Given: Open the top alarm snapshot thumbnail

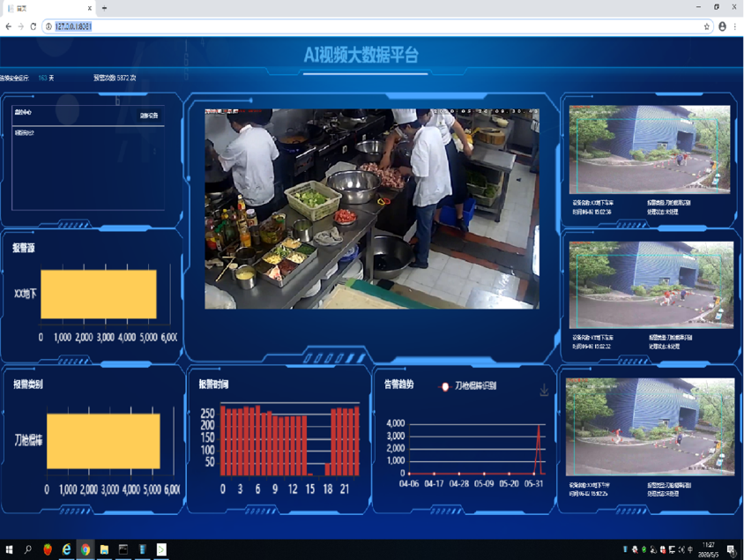Looking at the screenshot, I should point(649,150).
